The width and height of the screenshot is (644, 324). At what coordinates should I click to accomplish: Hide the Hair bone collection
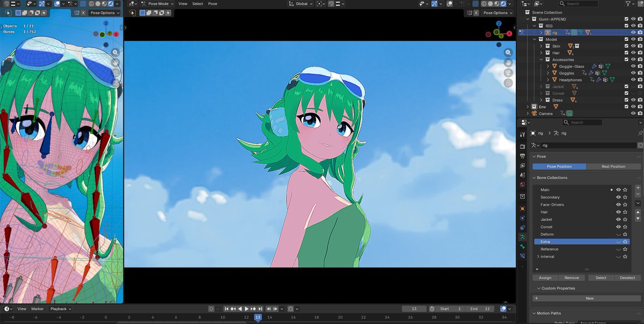point(618,212)
